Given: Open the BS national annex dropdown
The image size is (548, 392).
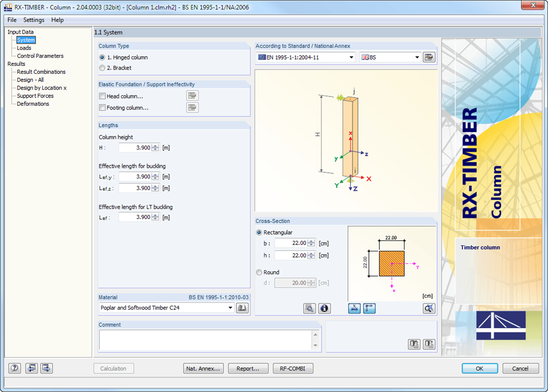Looking at the screenshot, I should click(417, 57).
